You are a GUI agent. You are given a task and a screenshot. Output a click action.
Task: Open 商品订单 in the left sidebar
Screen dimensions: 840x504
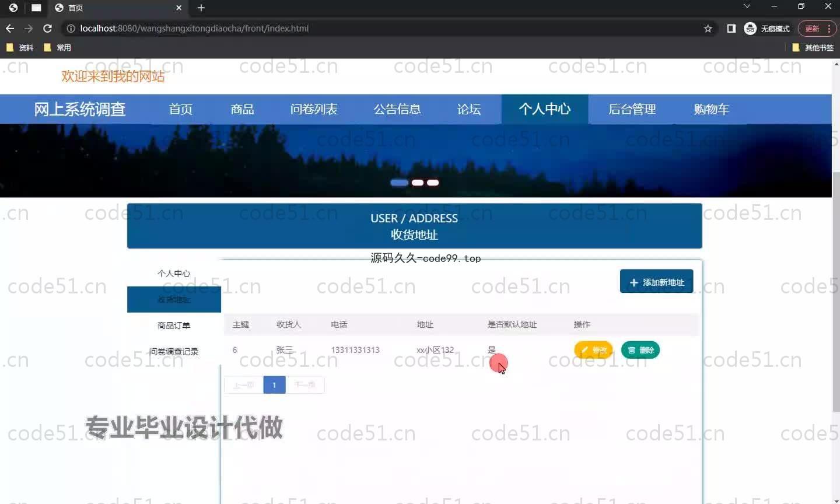pos(174,325)
